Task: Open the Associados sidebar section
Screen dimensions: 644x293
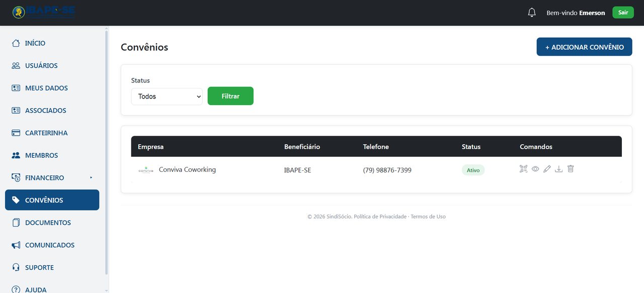Action: 52,111
